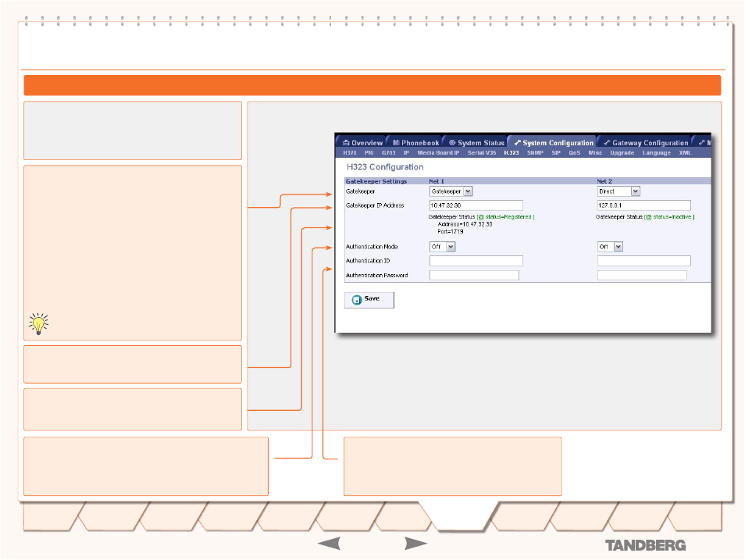Click the H323 Configuration heading
Viewport: 745px width, 560px height.
coord(385,167)
